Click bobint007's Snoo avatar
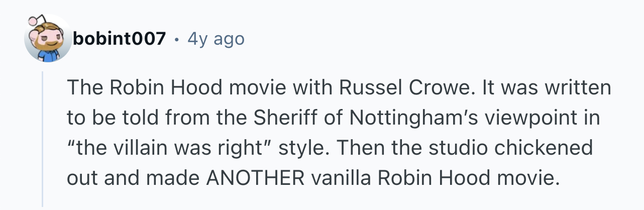 pyautogui.click(x=47, y=39)
